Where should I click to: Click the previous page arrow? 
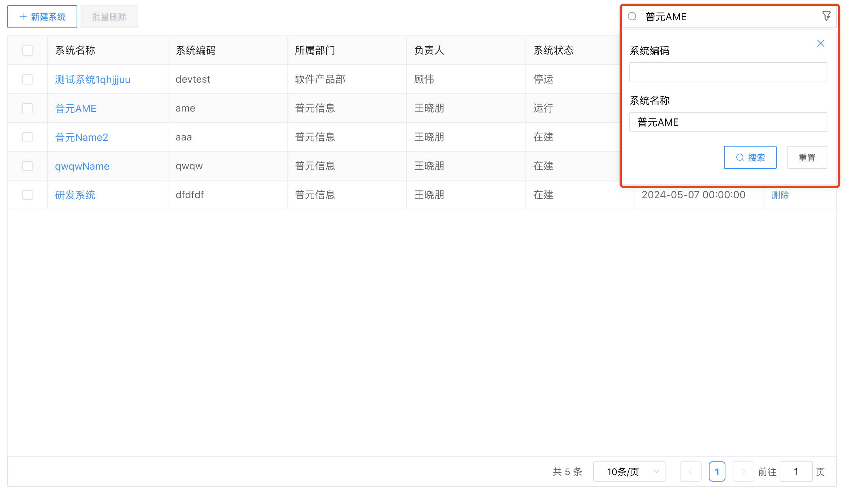691,472
